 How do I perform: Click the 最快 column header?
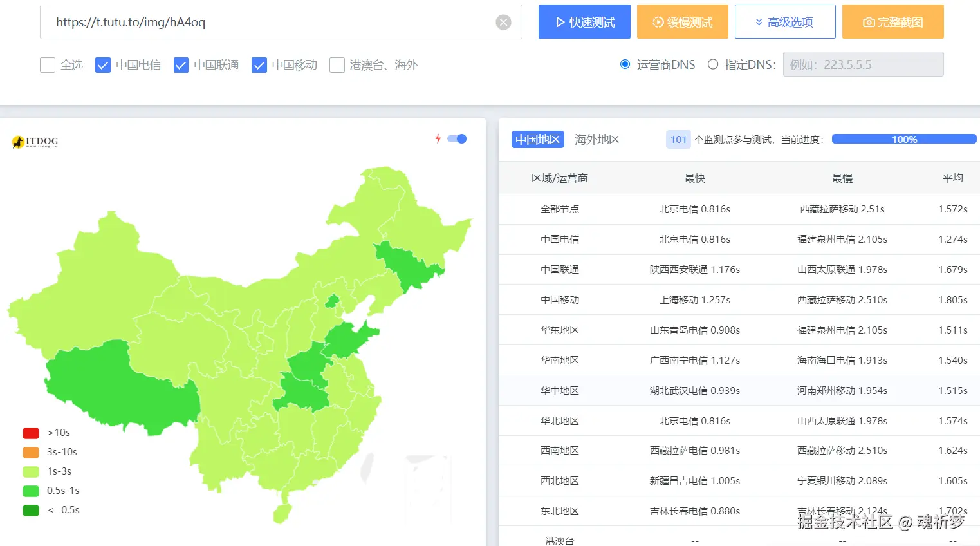pos(695,178)
